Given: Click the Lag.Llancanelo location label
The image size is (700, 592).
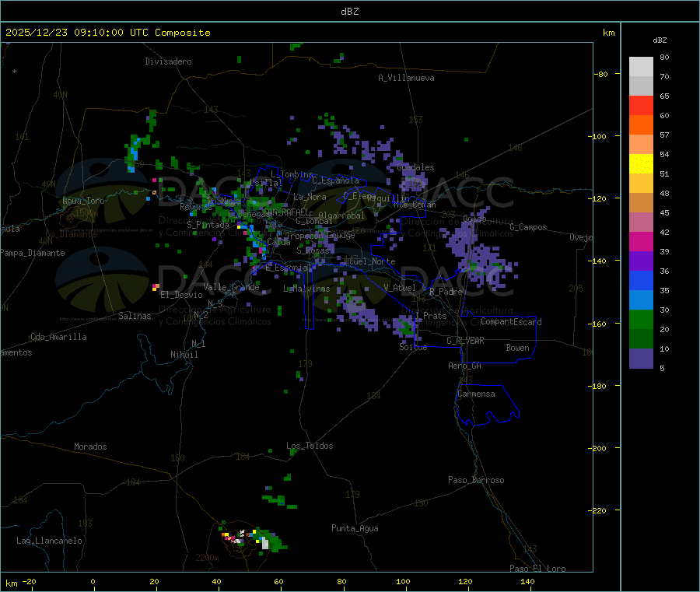Looking at the screenshot, I should tap(49, 541).
